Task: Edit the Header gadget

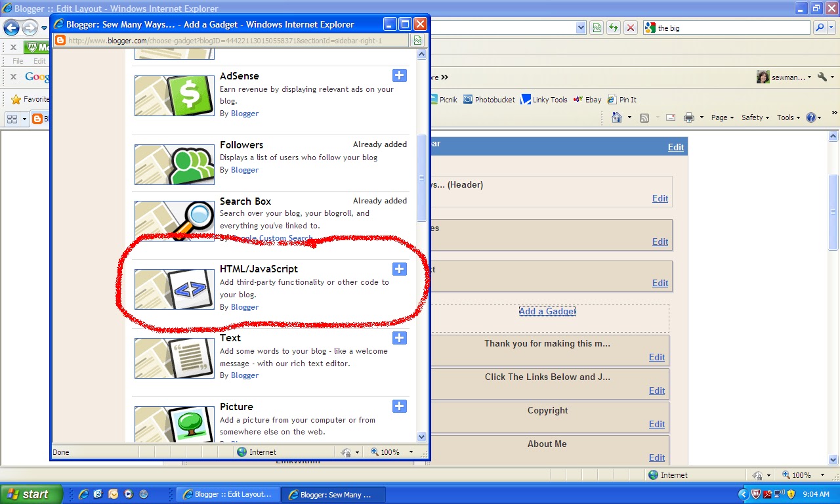Action: tap(660, 198)
